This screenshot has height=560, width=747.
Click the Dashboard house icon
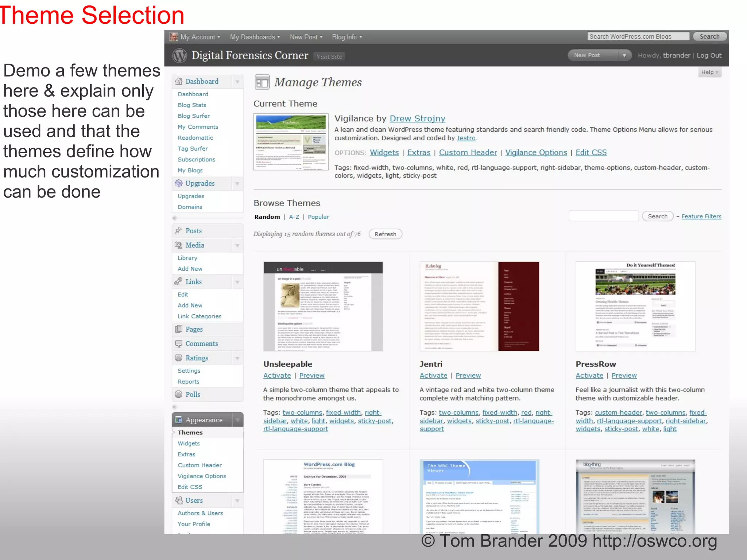click(x=178, y=81)
